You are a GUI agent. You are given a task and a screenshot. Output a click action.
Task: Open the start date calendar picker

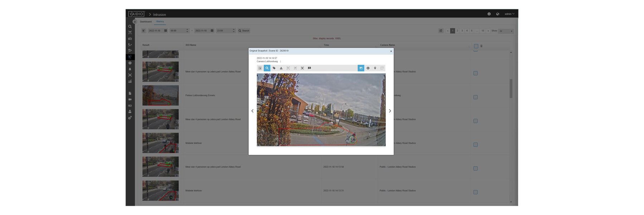point(166,31)
